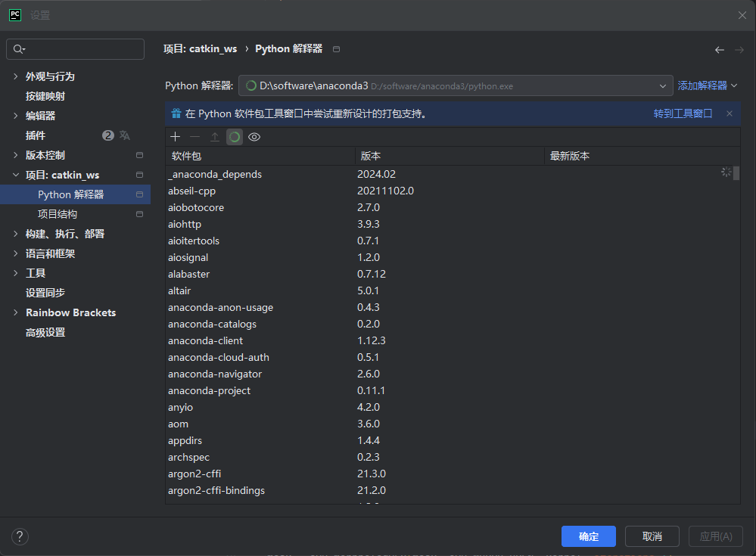Click the 确定 button
The image size is (756, 556).
(x=589, y=536)
